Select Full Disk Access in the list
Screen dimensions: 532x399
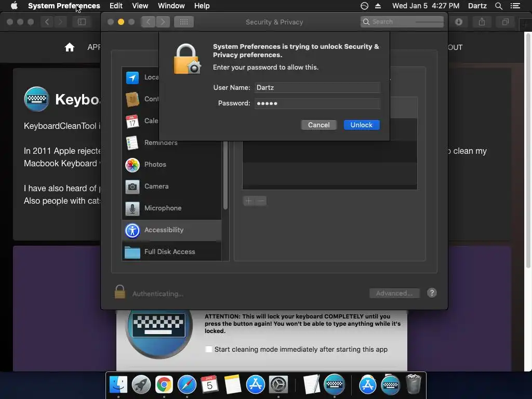pyautogui.click(x=171, y=252)
